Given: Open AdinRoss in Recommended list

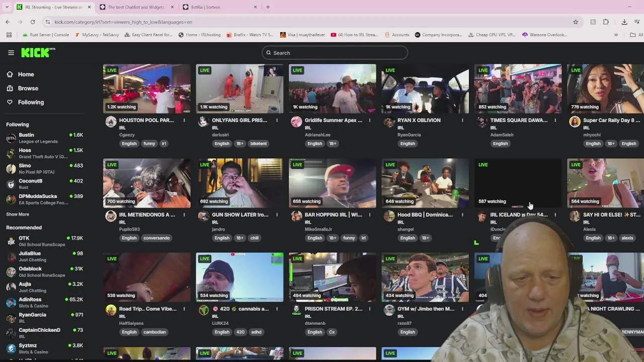Looking at the screenshot, I should [x=44, y=303].
